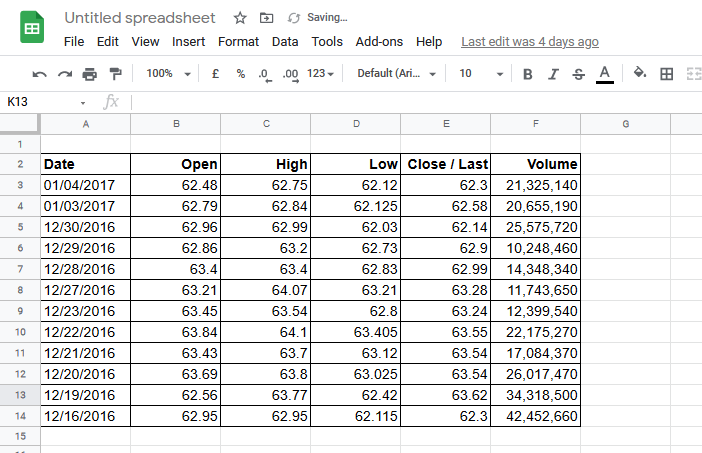
Task: Format as percent
Action: (241, 73)
